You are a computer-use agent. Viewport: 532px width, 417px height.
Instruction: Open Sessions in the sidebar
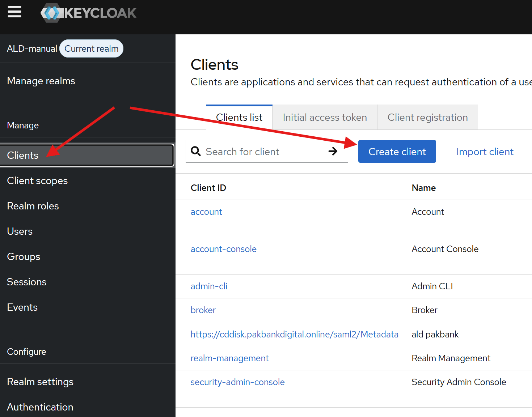pos(27,282)
